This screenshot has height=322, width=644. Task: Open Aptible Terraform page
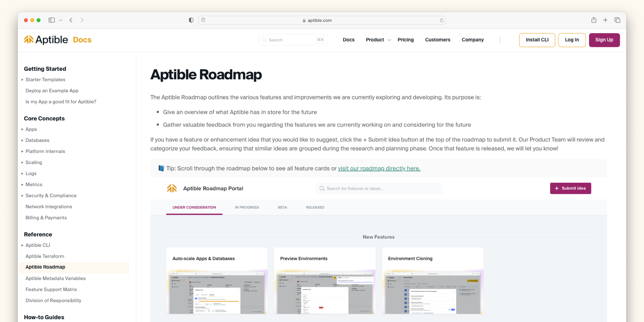[x=45, y=256]
